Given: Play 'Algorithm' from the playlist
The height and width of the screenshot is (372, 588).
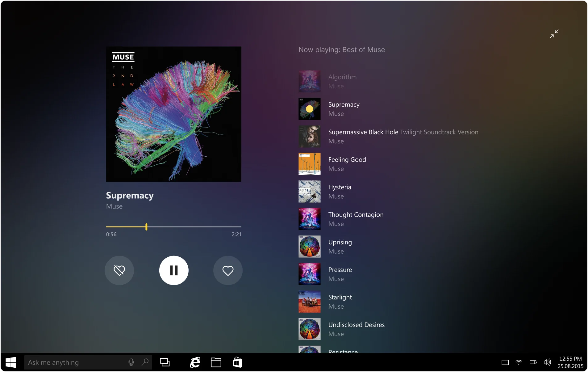Looking at the screenshot, I should click(342, 77).
